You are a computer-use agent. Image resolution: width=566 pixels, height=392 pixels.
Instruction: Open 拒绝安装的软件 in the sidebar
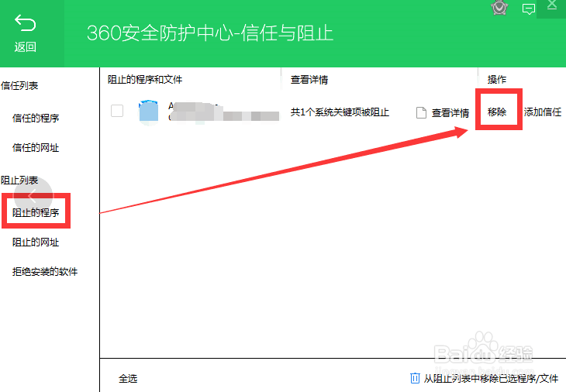[45, 272]
